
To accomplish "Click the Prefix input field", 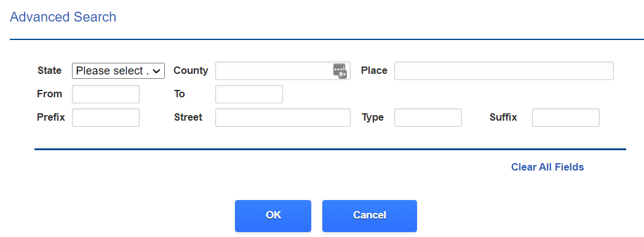I will tap(106, 118).
